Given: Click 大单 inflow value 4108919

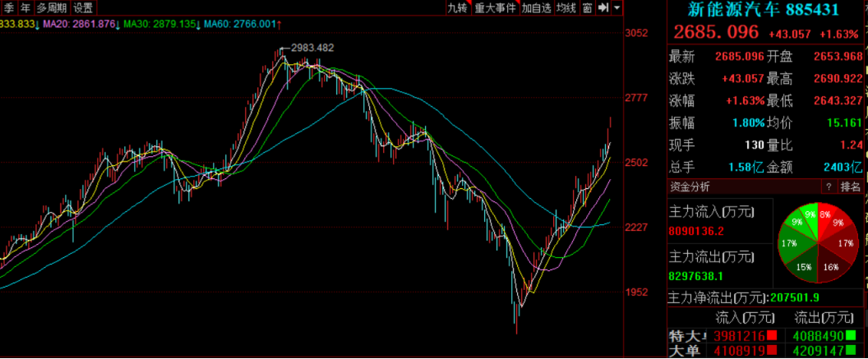Looking at the screenshot, I should pos(739,351).
